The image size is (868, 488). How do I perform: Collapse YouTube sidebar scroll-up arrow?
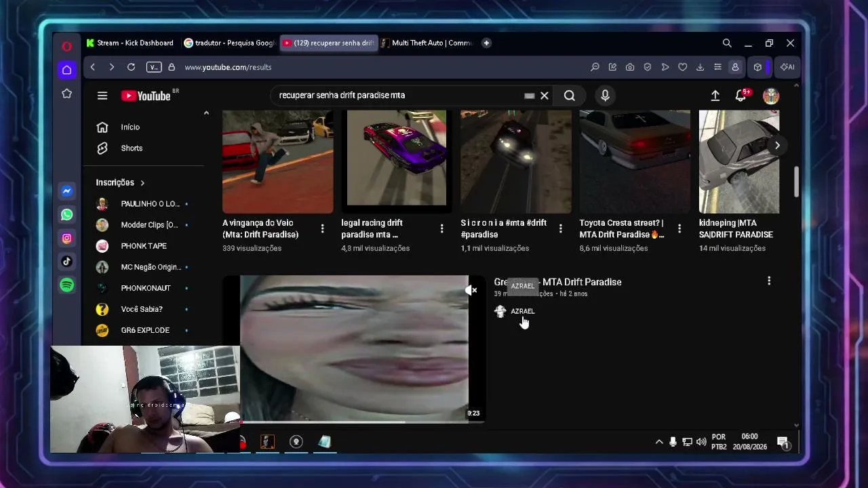point(206,113)
